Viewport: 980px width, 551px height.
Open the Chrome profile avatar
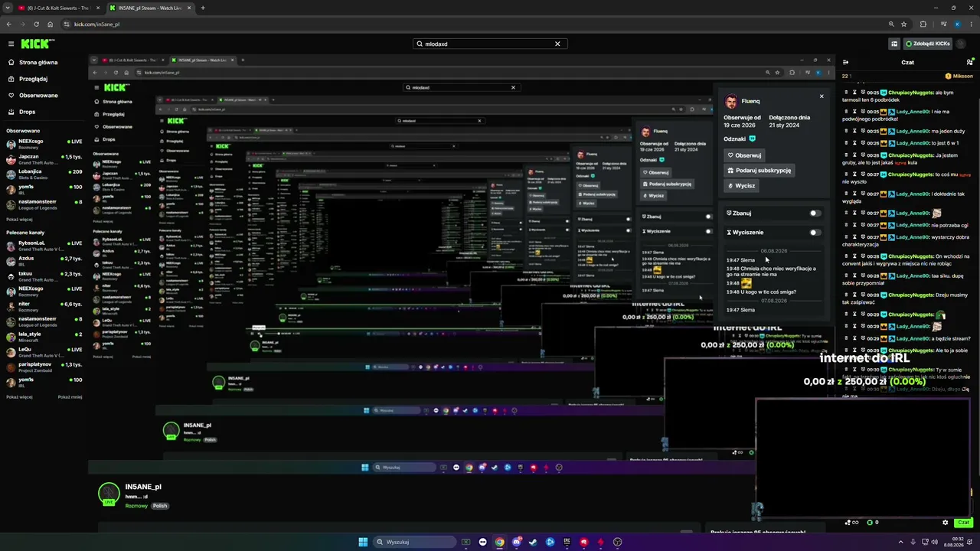[957, 24]
